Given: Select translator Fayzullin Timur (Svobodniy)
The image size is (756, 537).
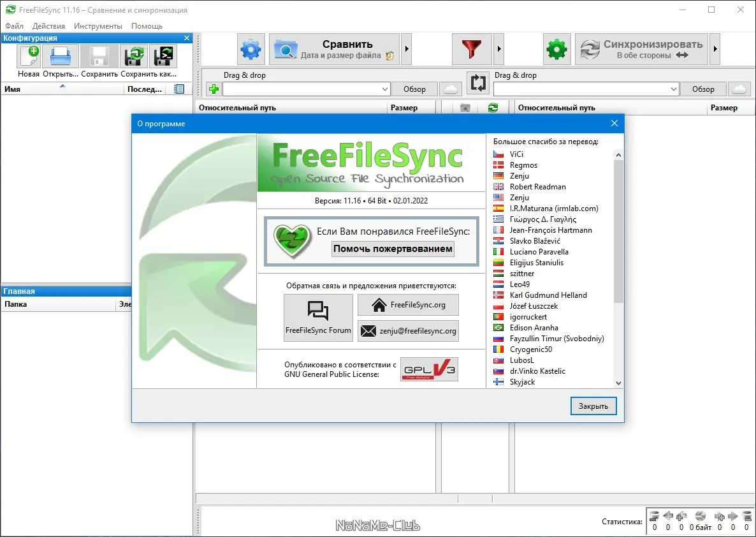Looking at the screenshot, I should [557, 338].
